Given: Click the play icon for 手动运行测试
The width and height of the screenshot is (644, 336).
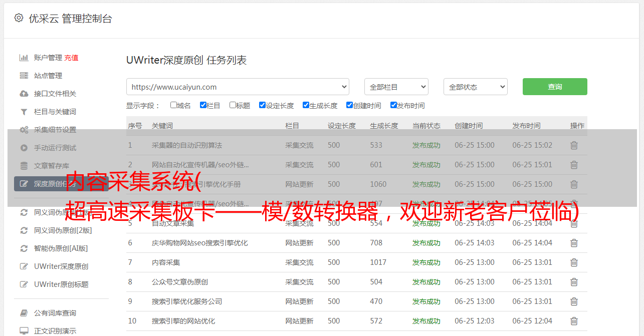Looking at the screenshot, I should 24,148.
